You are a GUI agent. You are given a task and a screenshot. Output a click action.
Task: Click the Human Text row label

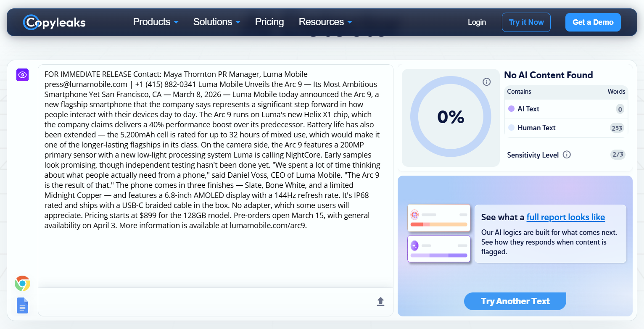coord(536,128)
